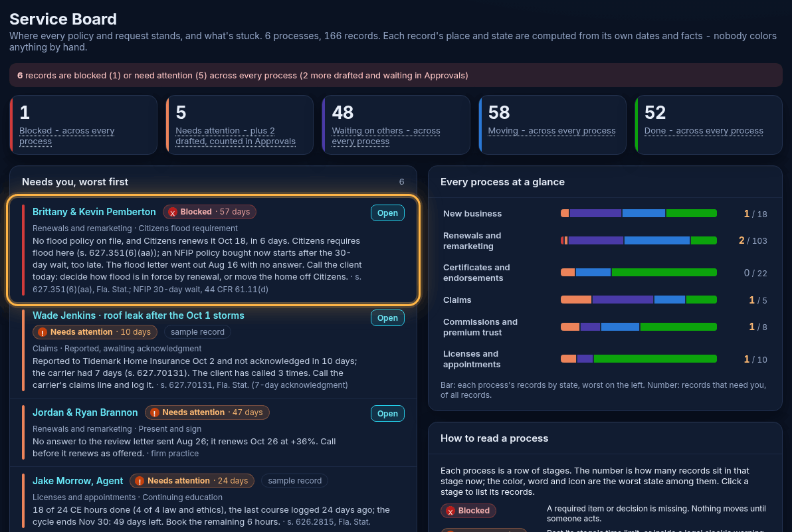Image resolution: width=792 pixels, height=532 pixels.
Task: Open the New business process row
Action: 605,213
